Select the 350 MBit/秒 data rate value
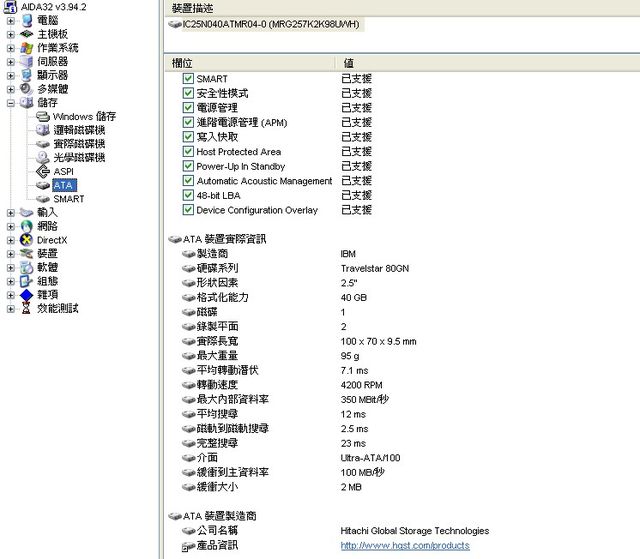The image size is (640, 559). pyautogui.click(x=364, y=399)
